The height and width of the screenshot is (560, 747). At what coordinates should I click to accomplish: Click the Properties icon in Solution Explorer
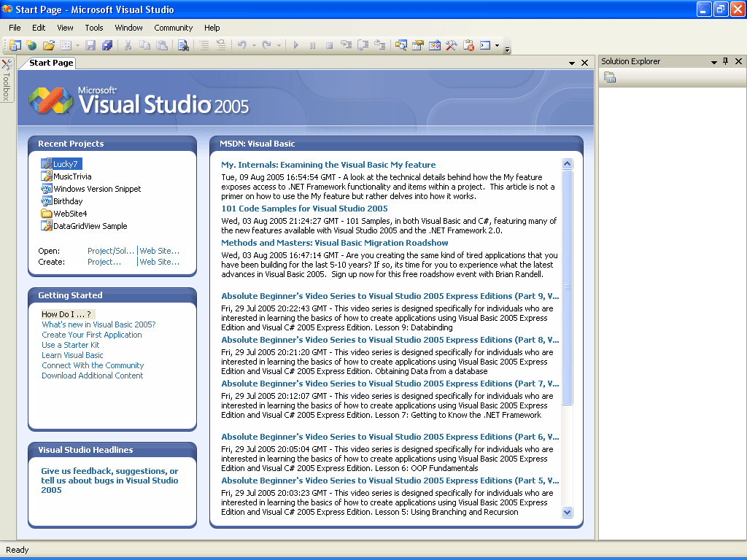tap(610, 78)
